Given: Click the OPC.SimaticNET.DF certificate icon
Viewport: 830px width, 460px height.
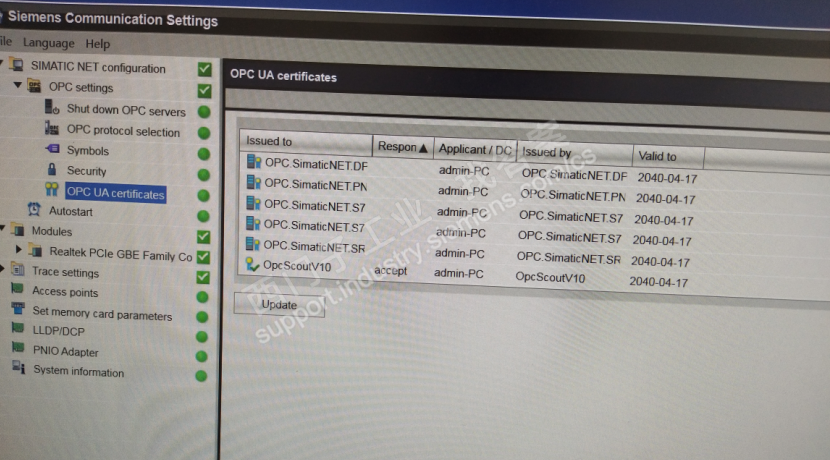Looking at the screenshot, I should (x=254, y=161).
